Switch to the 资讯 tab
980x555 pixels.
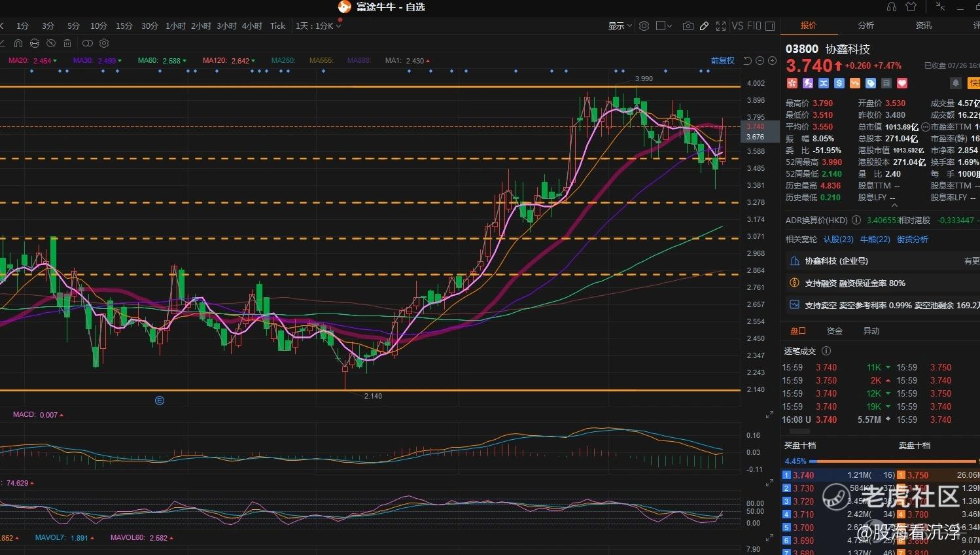click(924, 26)
